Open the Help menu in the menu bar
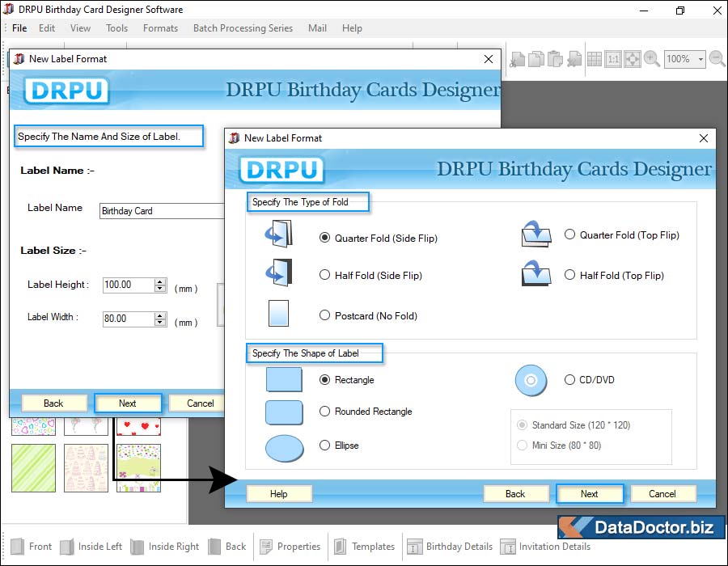 (x=352, y=28)
